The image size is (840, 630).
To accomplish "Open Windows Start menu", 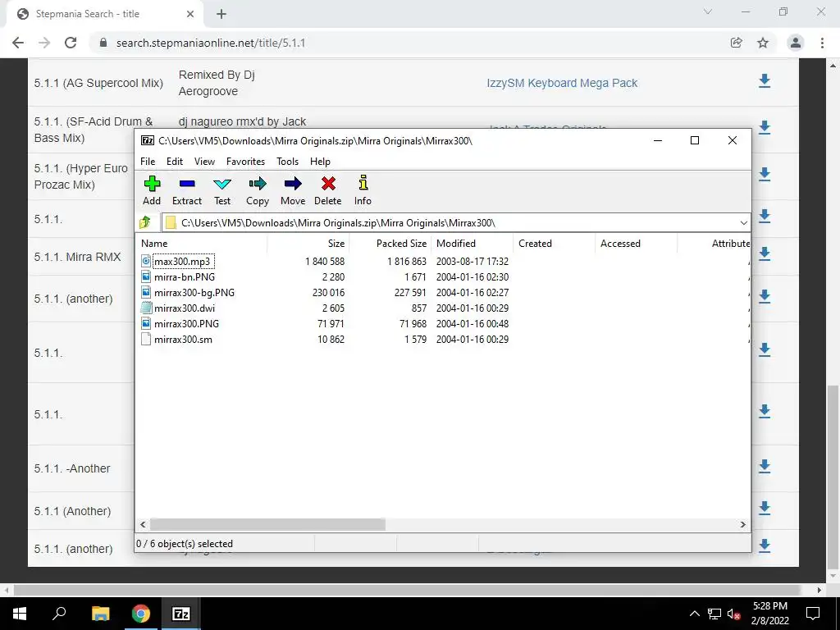I will coord(20,614).
